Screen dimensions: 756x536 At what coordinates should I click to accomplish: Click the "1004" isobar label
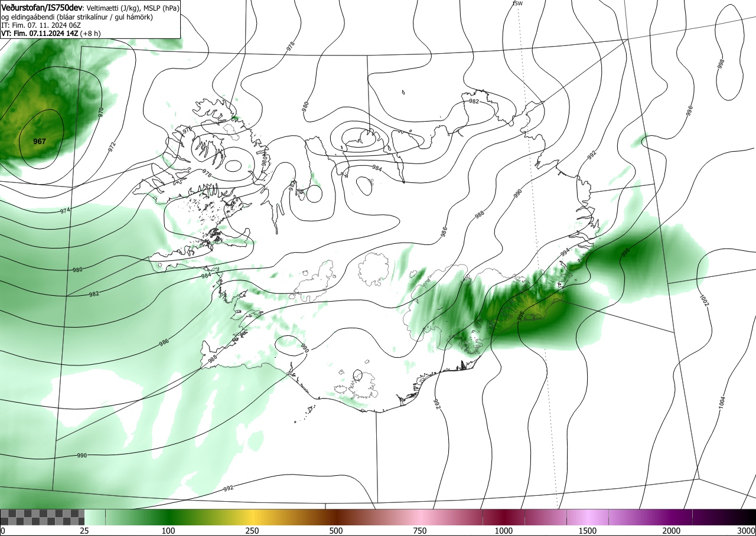click(x=722, y=402)
